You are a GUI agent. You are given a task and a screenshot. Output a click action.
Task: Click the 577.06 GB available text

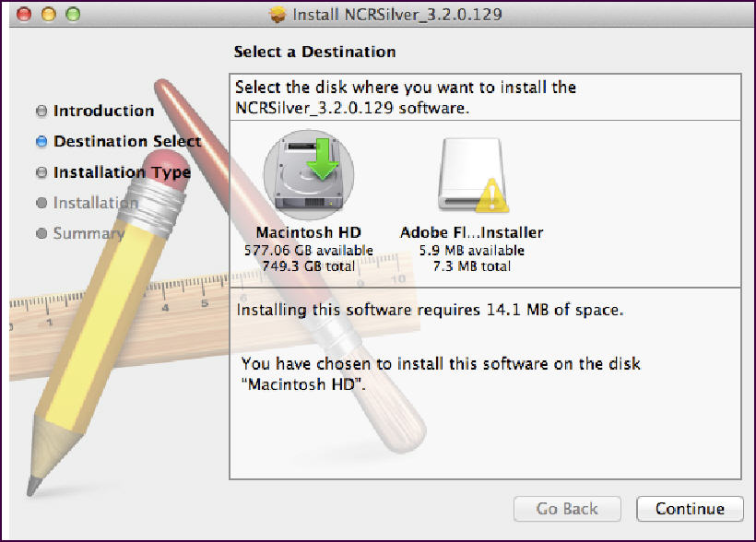click(x=309, y=251)
